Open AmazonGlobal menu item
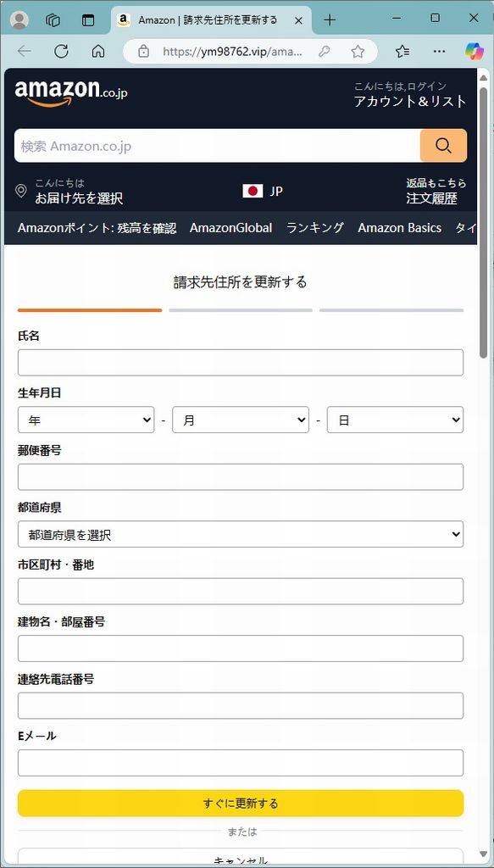494x868 pixels. tap(230, 228)
